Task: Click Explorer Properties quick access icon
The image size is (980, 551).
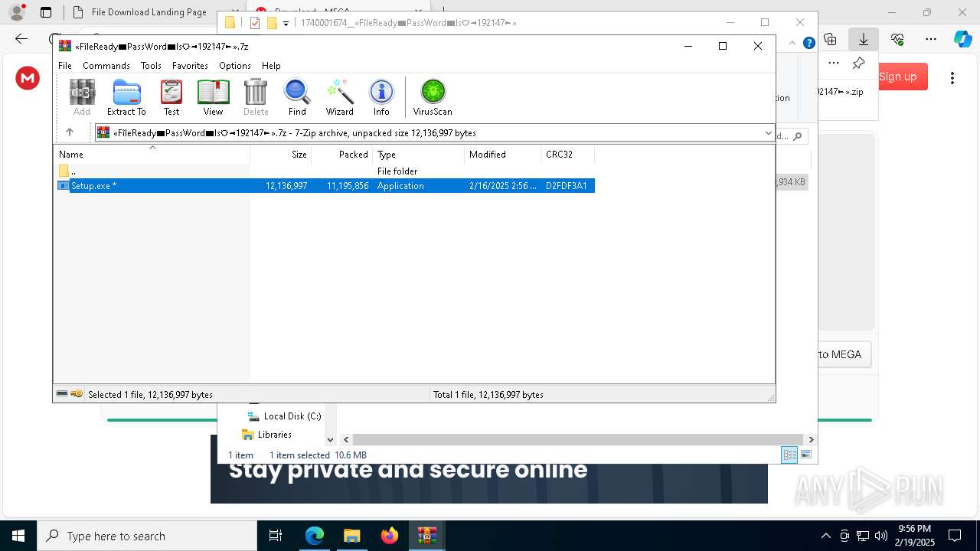Action: pyautogui.click(x=255, y=23)
